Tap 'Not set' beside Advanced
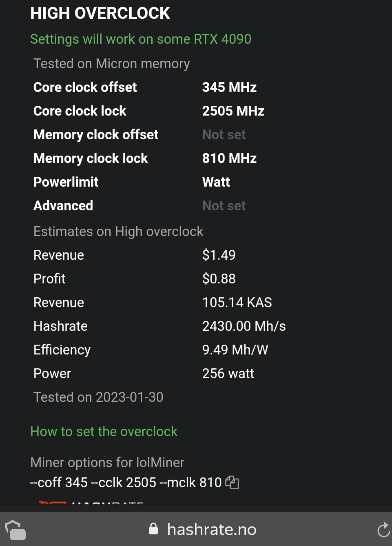Image resolution: width=392 pixels, height=546 pixels. point(224,206)
